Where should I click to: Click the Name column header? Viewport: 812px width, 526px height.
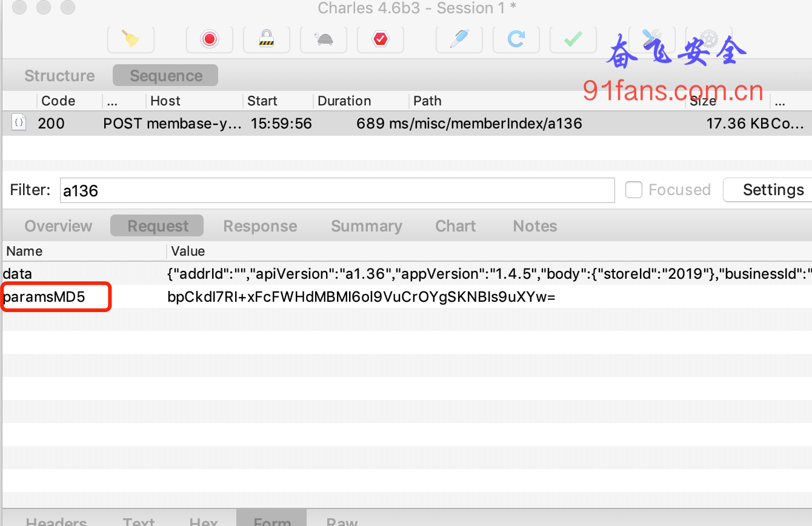24,251
